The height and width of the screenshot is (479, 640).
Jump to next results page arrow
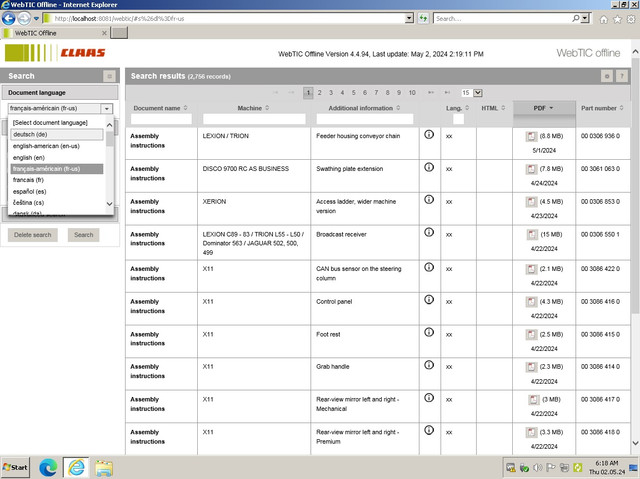point(431,93)
